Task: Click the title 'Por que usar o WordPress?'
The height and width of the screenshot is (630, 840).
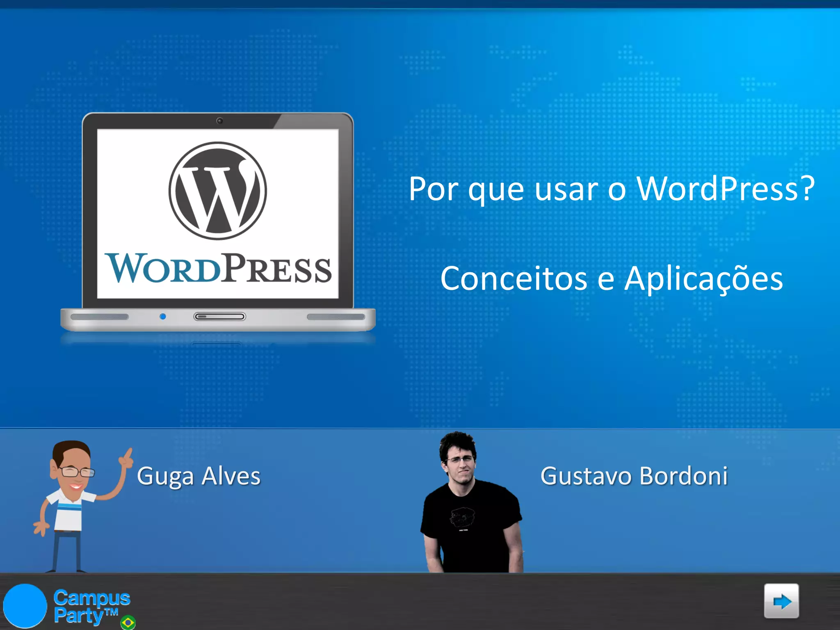Action: coord(611,189)
